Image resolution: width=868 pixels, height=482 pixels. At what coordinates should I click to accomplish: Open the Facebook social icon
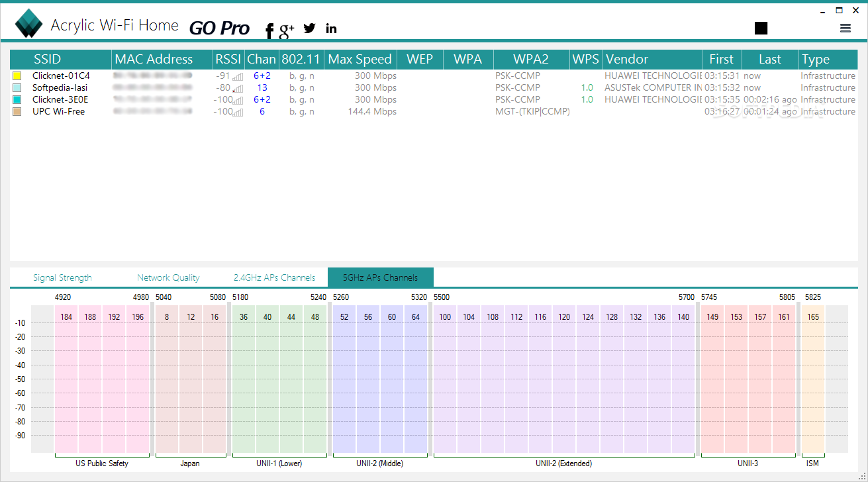coord(269,30)
